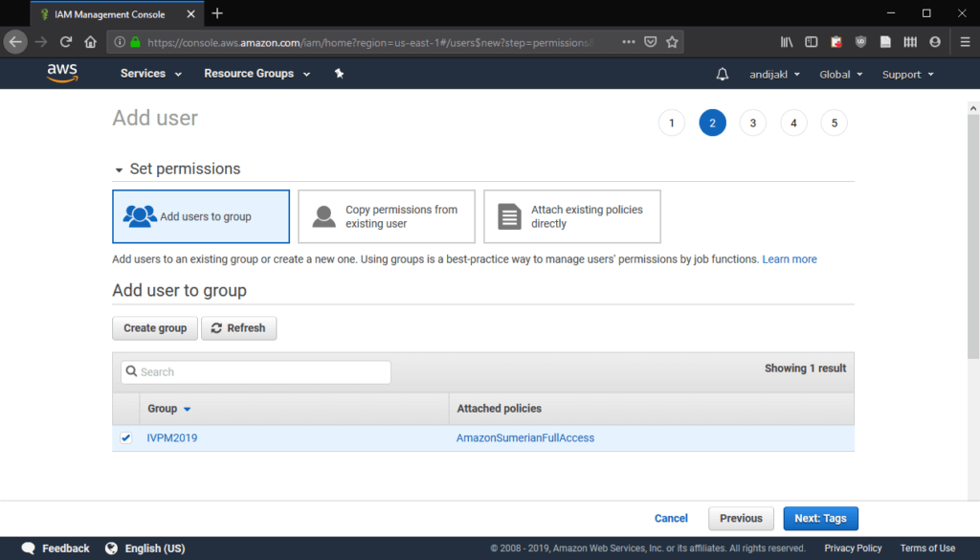Click the browser forward arrow
Viewport: 980px width, 560px height.
(x=41, y=42)
